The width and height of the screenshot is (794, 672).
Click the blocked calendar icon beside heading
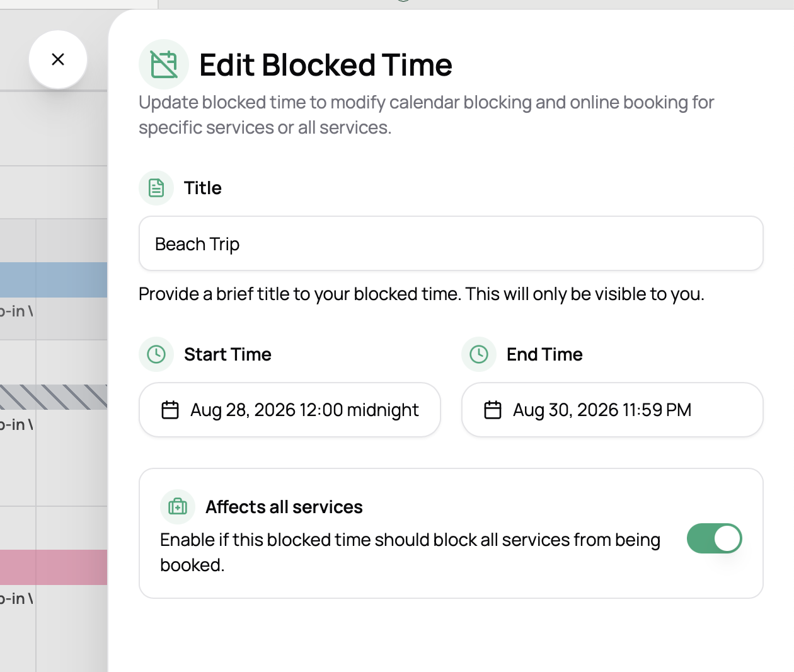click(164, 64)
